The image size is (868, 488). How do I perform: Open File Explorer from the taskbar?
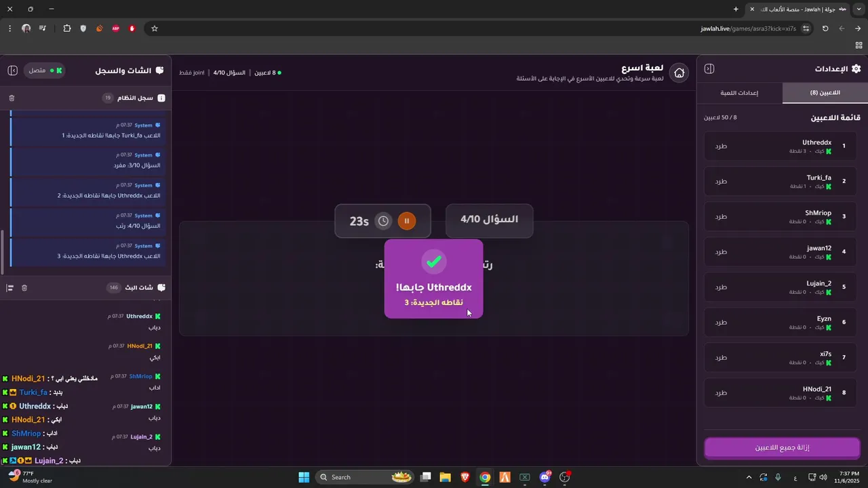coord(445,477)
